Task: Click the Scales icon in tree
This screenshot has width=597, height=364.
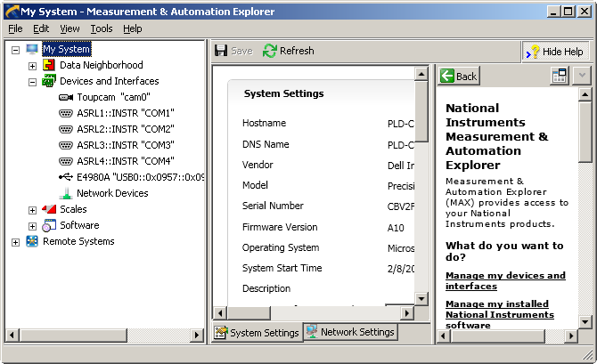Action: pyautogui.click(x=49, y=209)
